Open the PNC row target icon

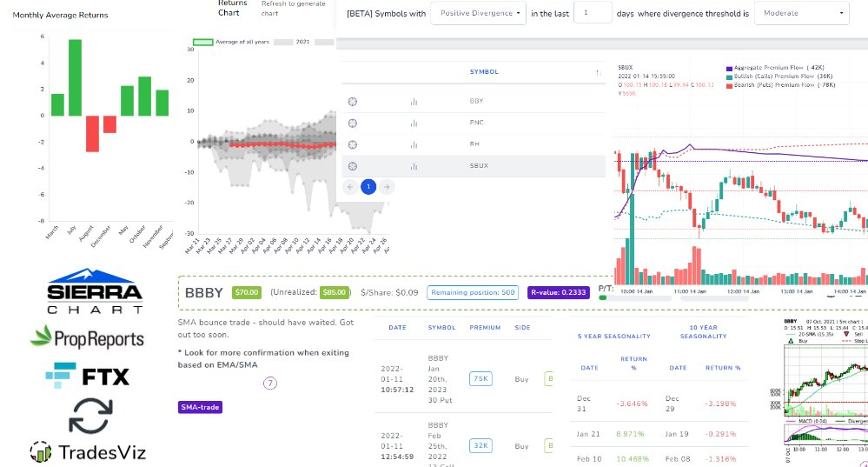tap(353, 123)
